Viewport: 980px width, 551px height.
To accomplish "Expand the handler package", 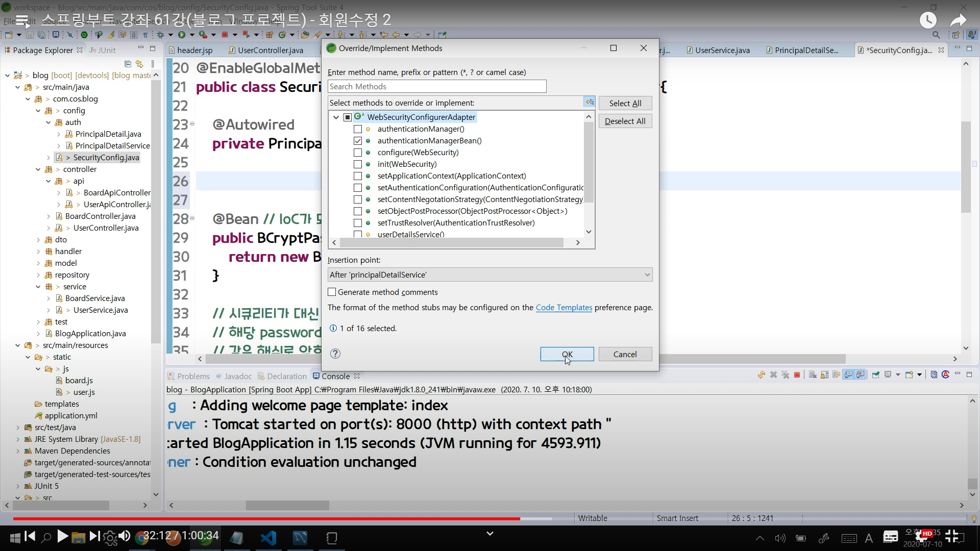I will (x=38, y=252).
